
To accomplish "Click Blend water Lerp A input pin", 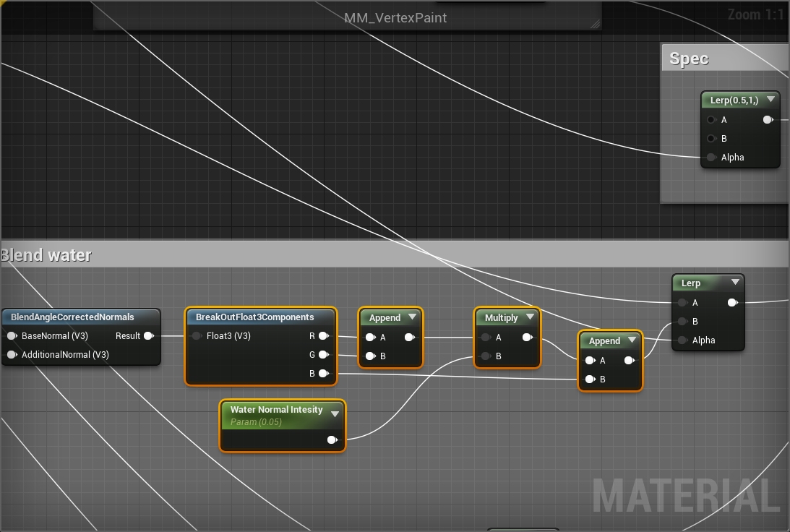I will 683,303.
